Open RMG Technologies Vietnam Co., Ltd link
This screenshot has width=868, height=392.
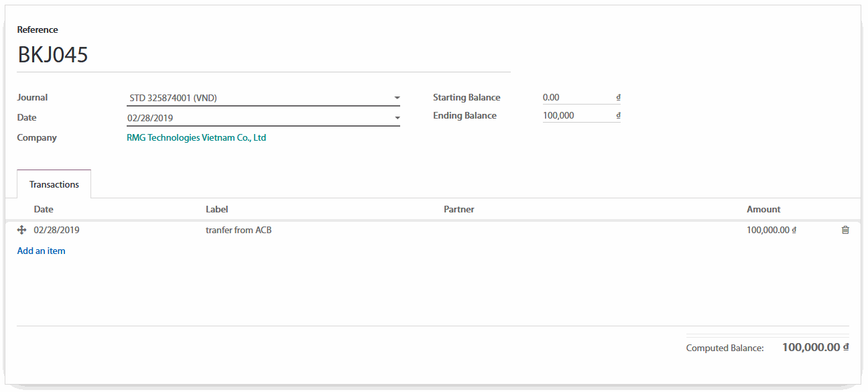196,137
